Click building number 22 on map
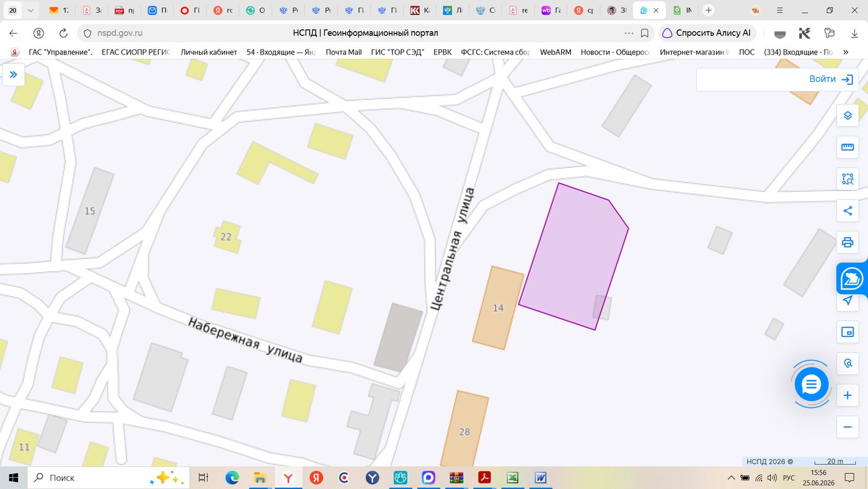The height and width of the screenshot is (489, 868). [226, 236]
